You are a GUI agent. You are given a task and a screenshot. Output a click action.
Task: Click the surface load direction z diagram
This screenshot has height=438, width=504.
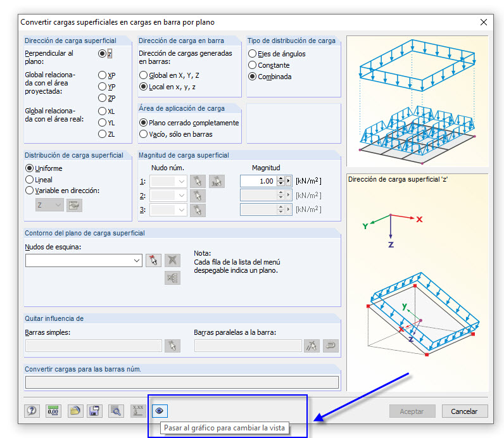click(417, 283)
